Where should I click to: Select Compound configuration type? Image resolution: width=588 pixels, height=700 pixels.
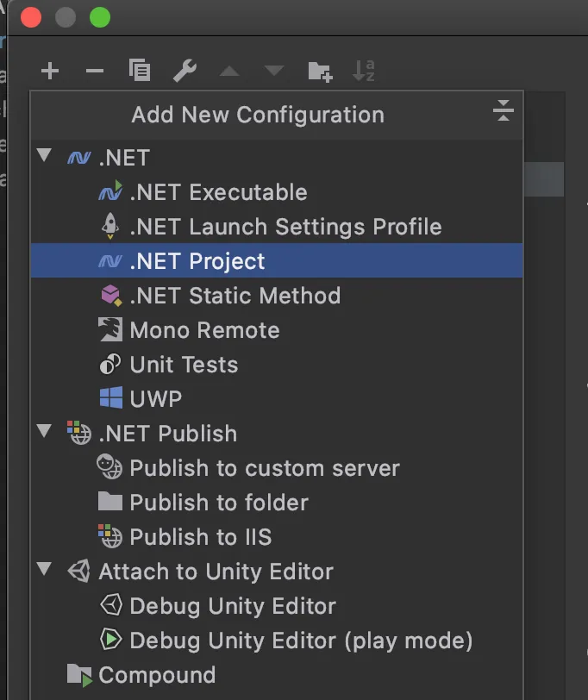tap(277, 674)
